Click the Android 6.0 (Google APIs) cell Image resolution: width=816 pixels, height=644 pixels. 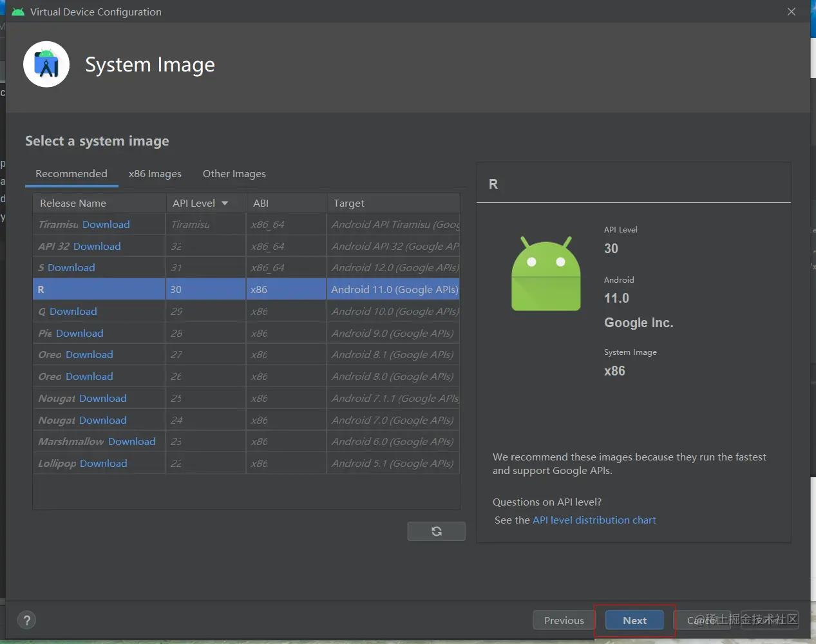pos(394,441)
